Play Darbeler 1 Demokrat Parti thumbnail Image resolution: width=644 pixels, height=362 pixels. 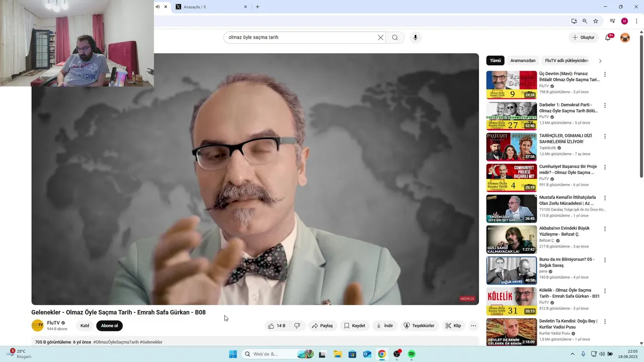[x=511, y=116]
